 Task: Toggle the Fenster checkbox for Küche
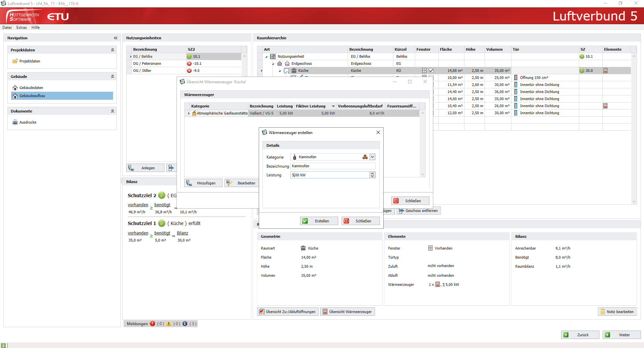431,71
